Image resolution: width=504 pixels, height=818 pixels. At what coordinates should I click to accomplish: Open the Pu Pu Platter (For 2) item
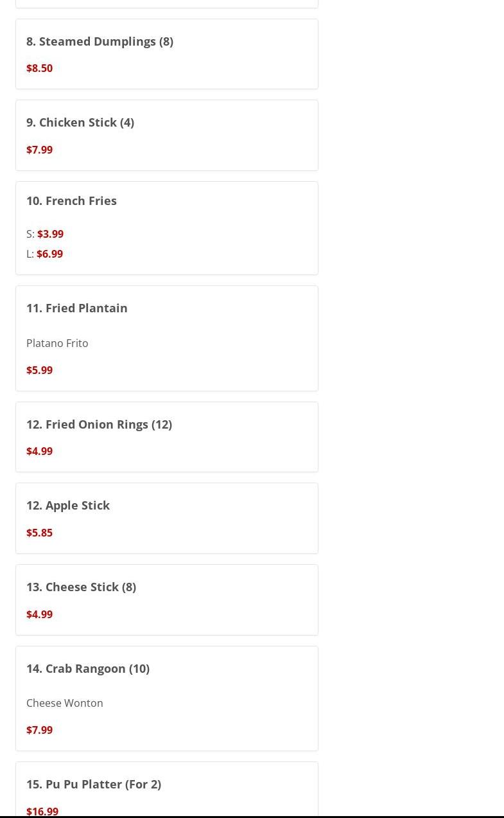[x=94, y=784]
